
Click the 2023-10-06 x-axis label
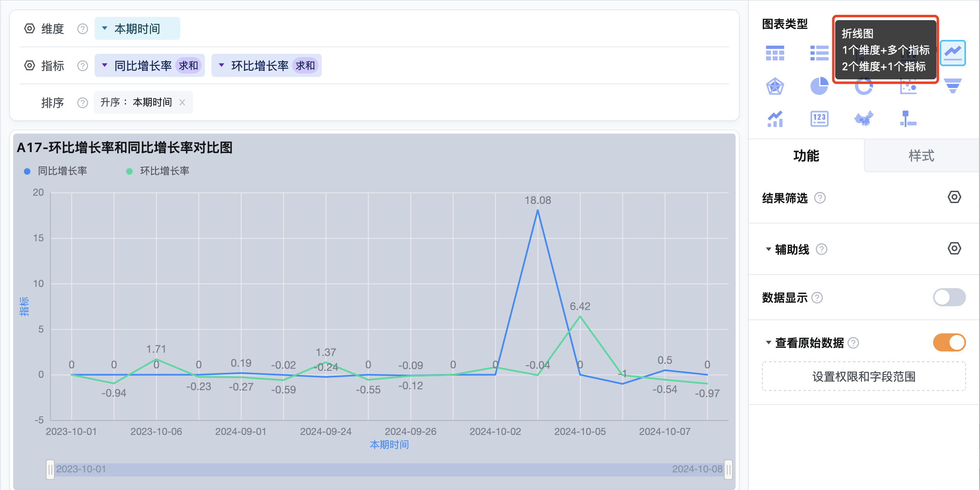pos(156,432)
